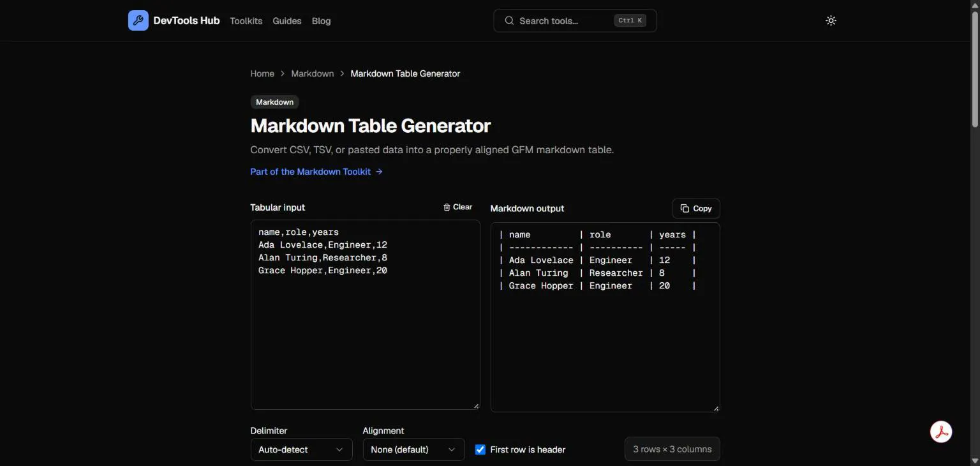Click the Ctrl K shortcut badge
980x466 pixels.
pos(630,20)
